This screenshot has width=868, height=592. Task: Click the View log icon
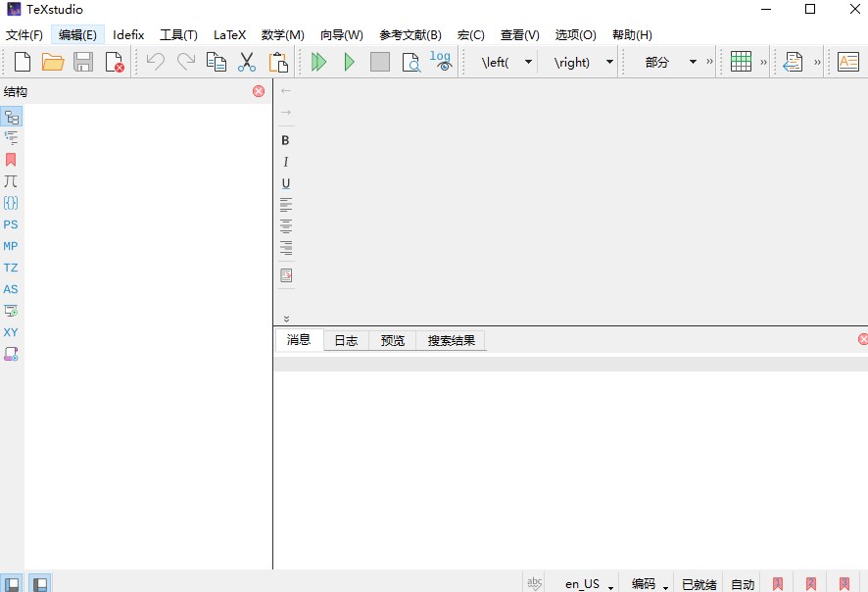(x=441, y=62)
